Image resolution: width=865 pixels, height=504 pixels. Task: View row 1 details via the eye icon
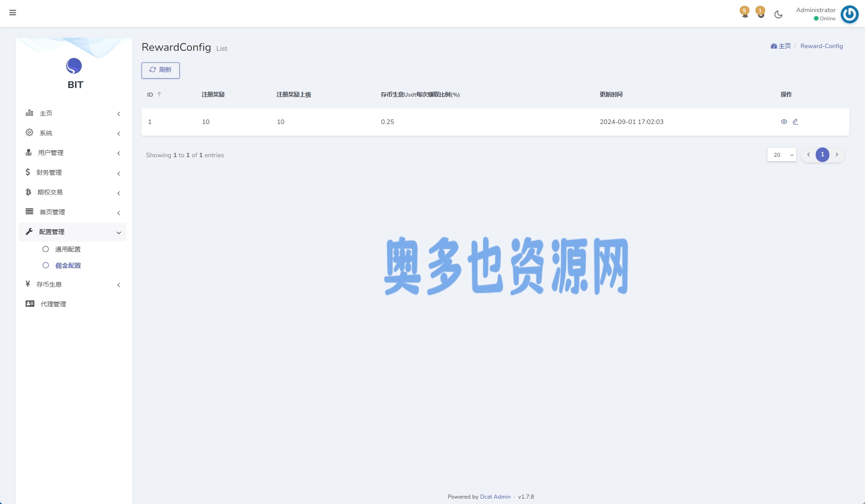[x=784, y=122]
